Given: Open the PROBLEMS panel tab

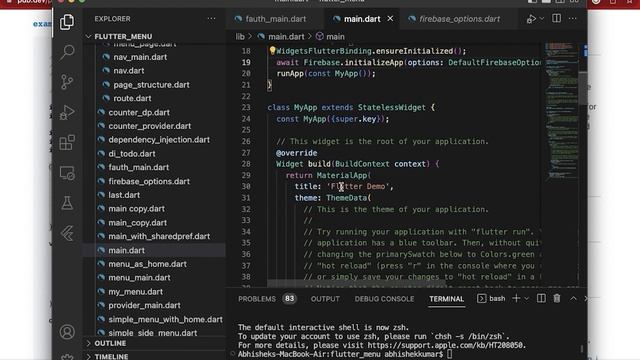Looking at the screenshot, I should (x=257, y=299).
